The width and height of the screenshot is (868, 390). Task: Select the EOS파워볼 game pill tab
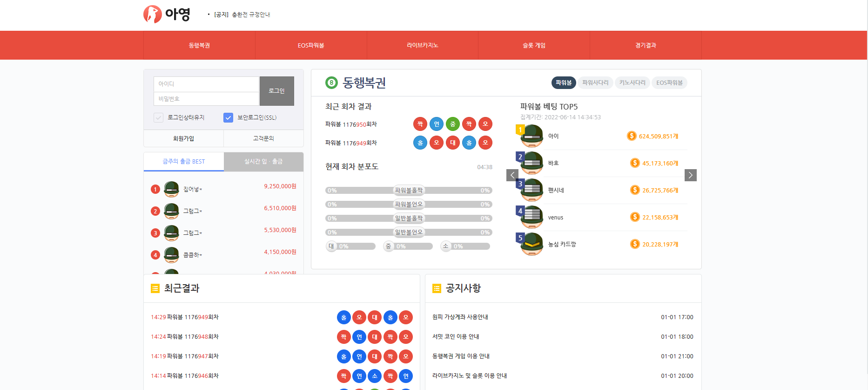pos(669,82)
